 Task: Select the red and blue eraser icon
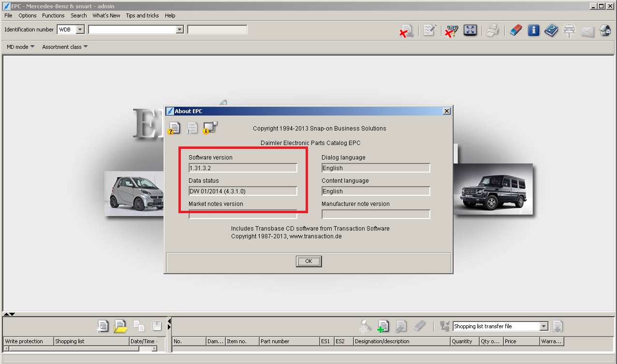pos(516,30)
